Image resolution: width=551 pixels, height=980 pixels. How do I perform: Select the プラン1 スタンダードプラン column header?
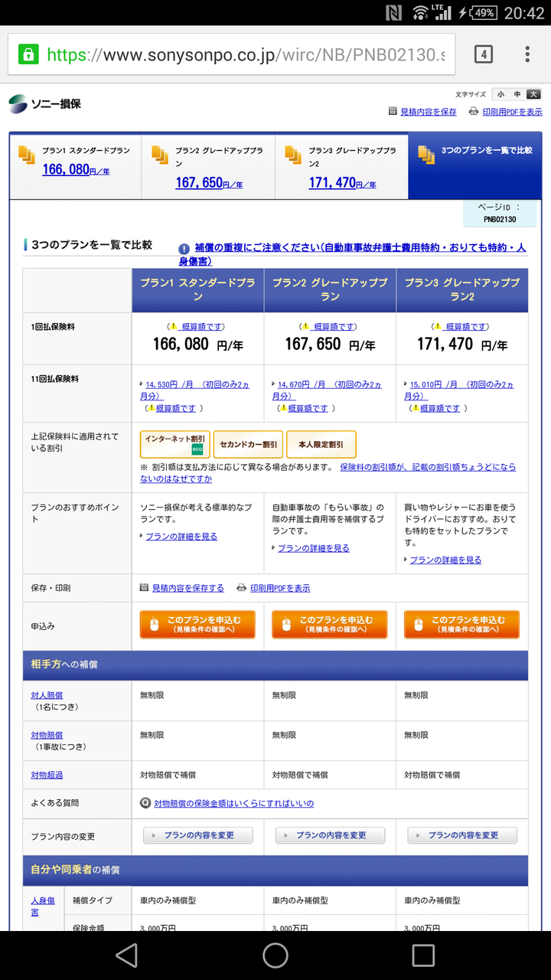tap(197, 290)
